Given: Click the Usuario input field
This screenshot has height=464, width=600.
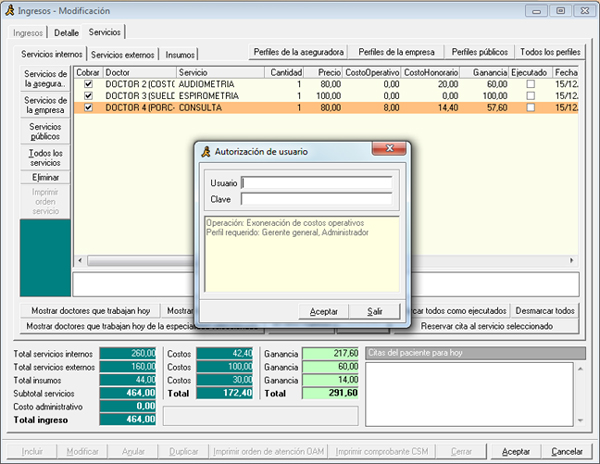Looking at the screenshot, I should point(318,183).
